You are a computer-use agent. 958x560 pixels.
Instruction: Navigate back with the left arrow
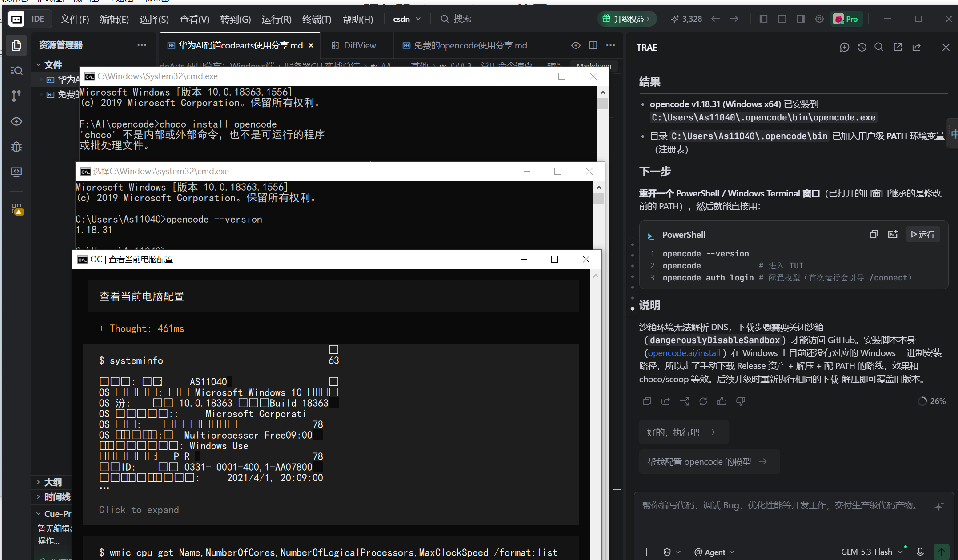pyautogui.click(x=715, y=19)
